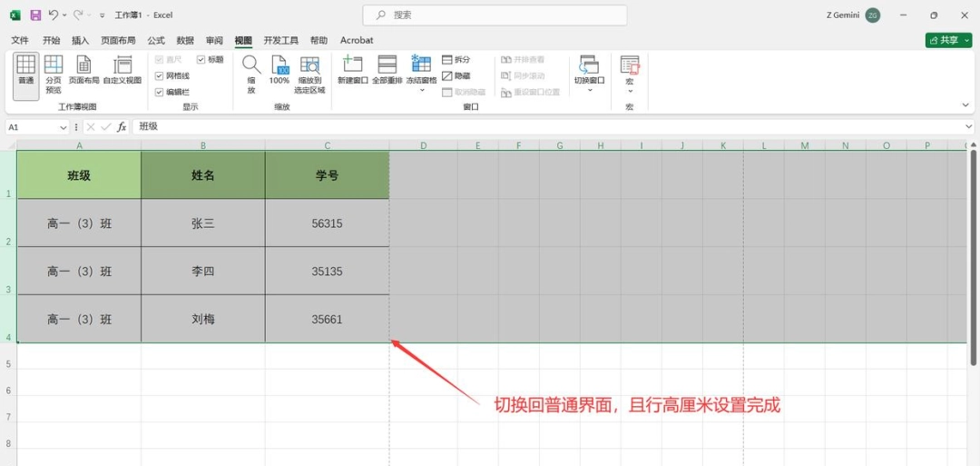Toggle the 编辑栏 formula bar checkbox

pos(159,92)
